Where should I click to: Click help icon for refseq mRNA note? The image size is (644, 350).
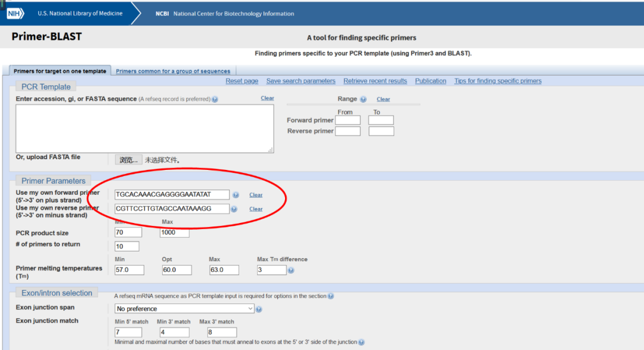330,296
